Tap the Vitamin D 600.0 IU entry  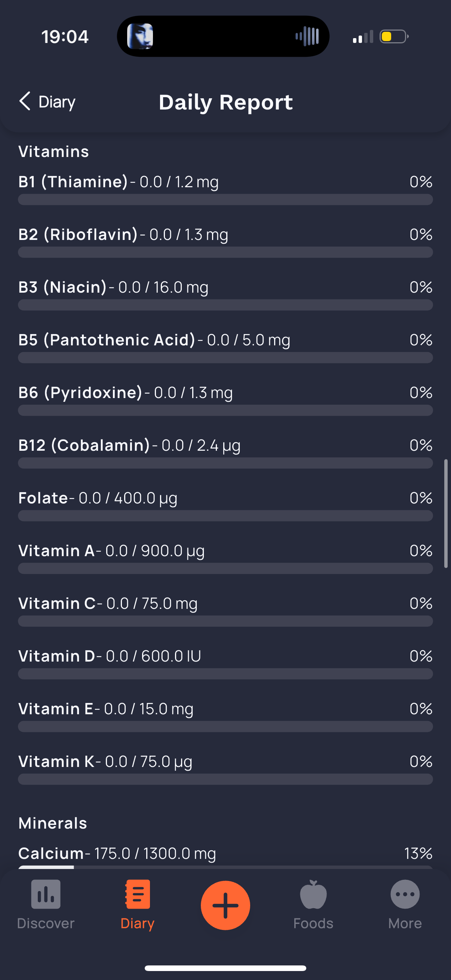[x=225, y=663]
